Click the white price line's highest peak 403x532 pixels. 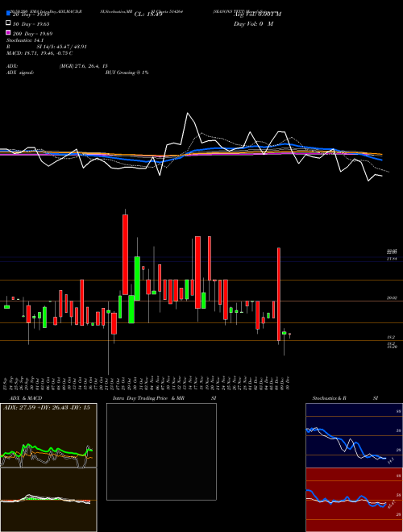[x=187, y=114]
